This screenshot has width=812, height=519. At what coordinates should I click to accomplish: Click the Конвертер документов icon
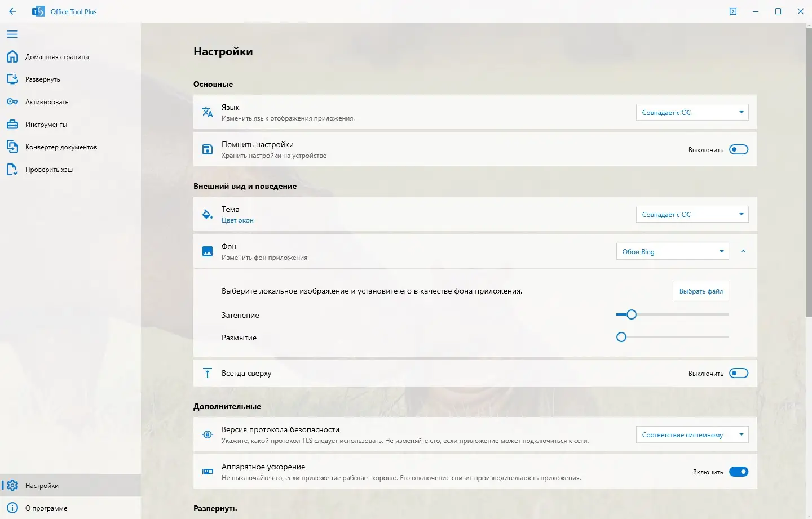pos(12,147)
